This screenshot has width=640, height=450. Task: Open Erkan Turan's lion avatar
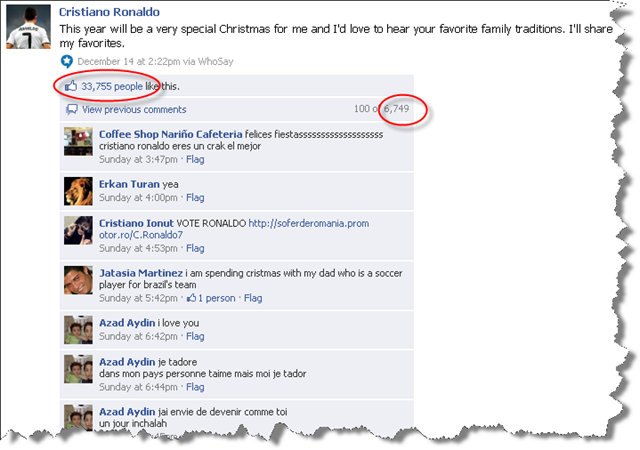[x=78, y=191]
